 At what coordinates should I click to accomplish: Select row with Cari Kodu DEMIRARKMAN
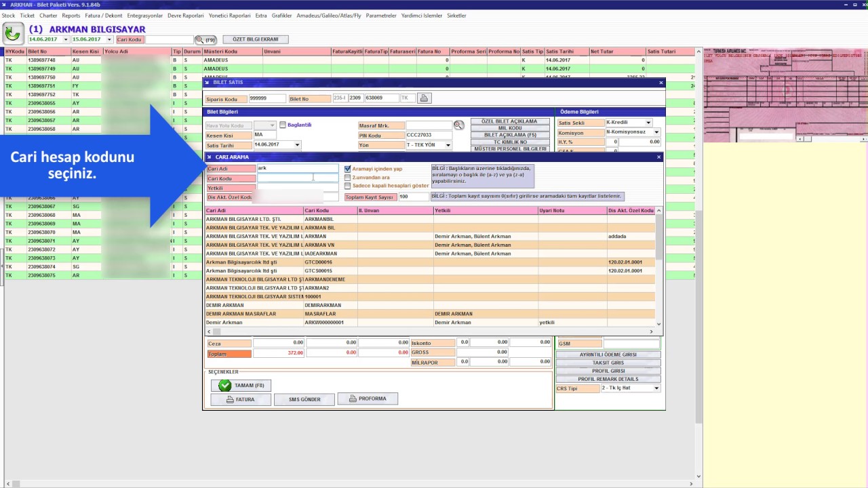pos(430,305)
